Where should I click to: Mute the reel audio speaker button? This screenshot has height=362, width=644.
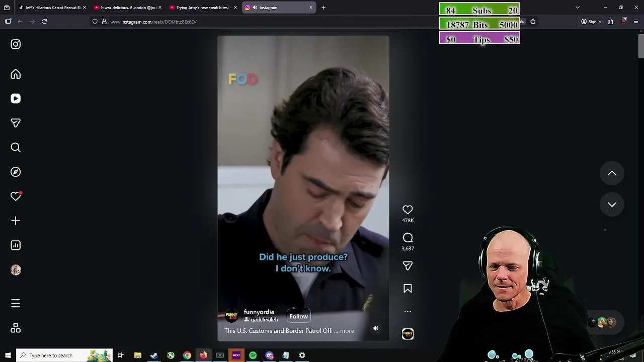pos(376,328)
